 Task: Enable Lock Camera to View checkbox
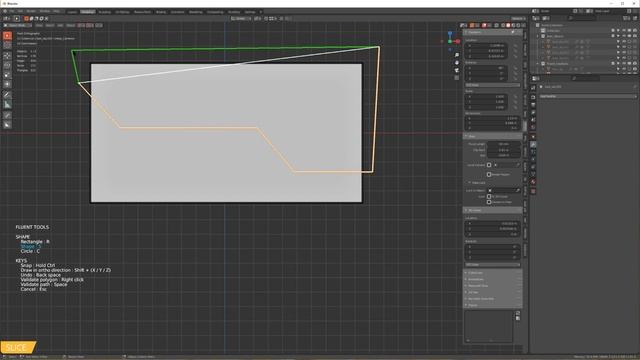coord(489,202)
